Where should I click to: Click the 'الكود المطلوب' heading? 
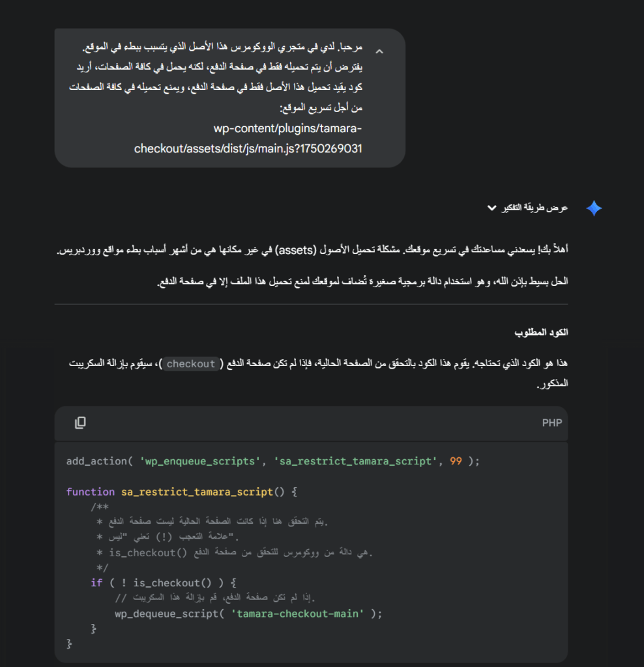(x=540, y=332)
